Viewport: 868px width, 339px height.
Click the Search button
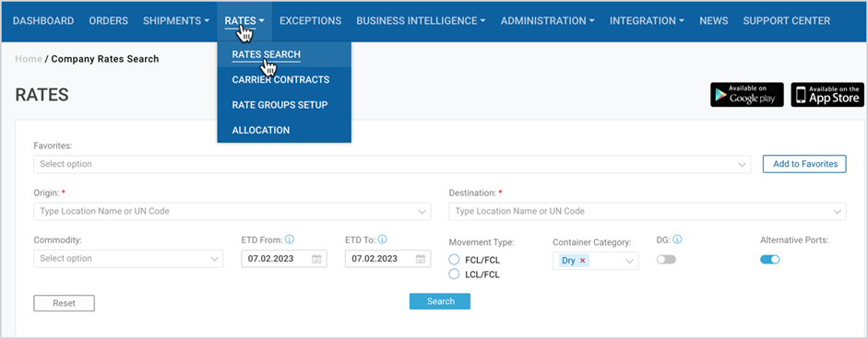click(x=440, y=301)
